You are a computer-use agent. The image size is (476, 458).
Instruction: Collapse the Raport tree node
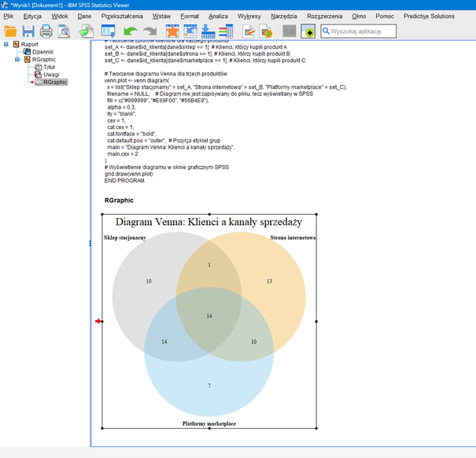[6, 44]
